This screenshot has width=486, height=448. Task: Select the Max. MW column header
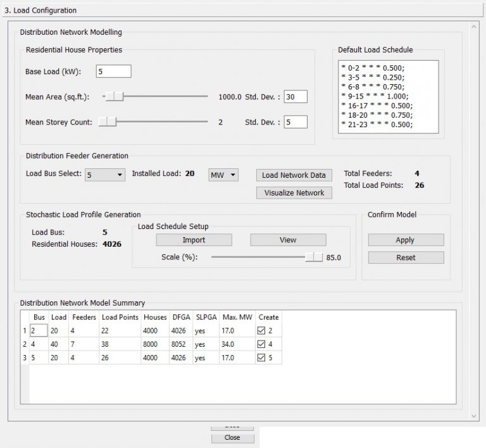pos(237,317)
